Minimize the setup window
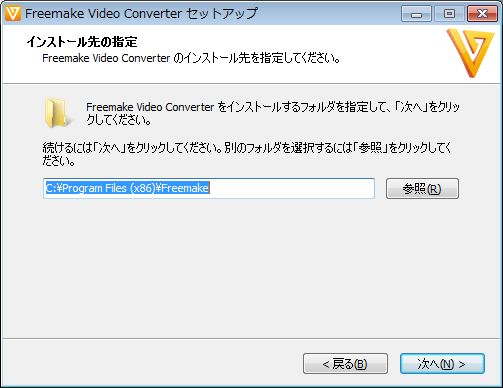The width and height of the screenshot is (503, 388). click(x=417, y=14)
